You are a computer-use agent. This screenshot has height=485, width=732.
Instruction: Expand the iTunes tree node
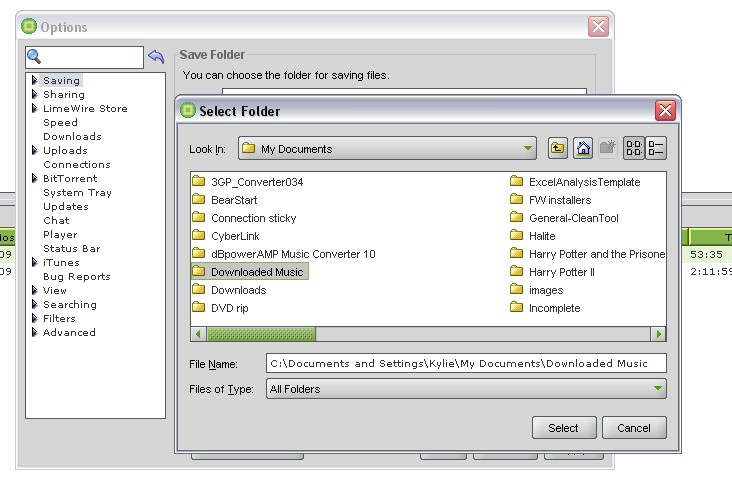point(35,262)
